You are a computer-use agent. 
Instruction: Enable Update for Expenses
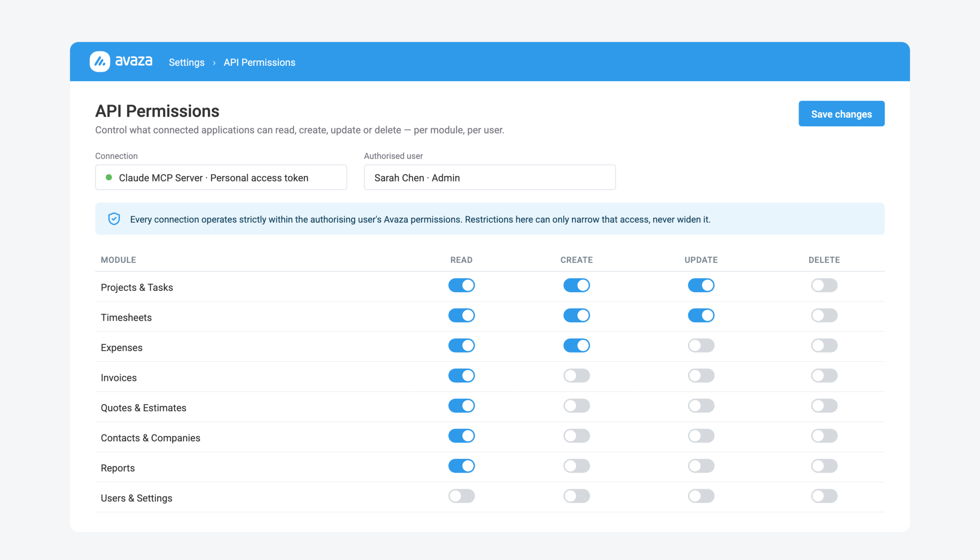(701, 345)
